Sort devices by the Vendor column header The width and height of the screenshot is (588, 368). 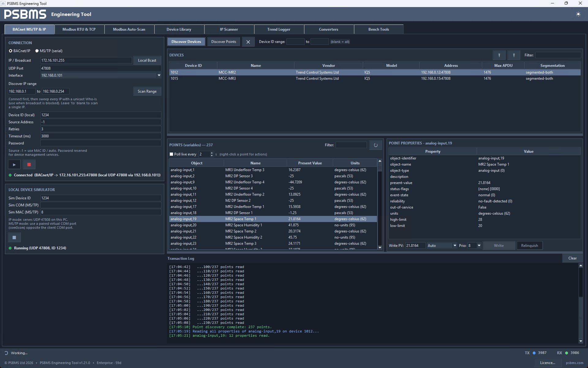pos(329,66)
